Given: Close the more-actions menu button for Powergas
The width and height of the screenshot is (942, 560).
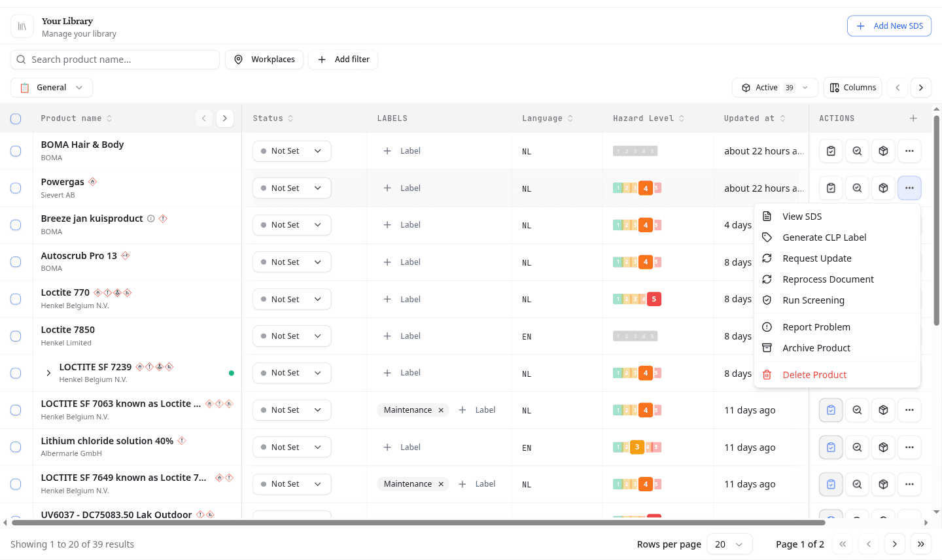Looking at the screenshot, I should (x=909, y=188).
